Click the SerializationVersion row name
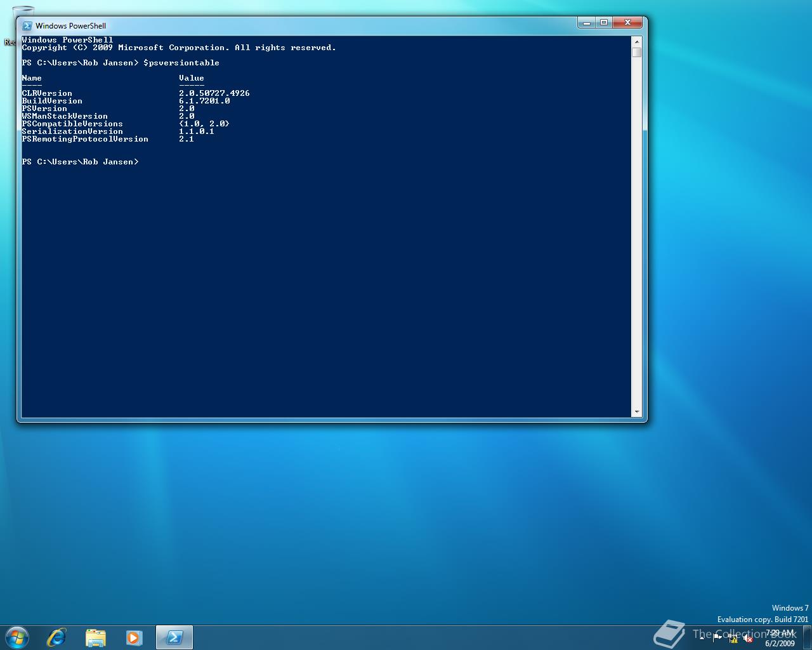This screenshot has width=812, height=650. pos(72,131)
